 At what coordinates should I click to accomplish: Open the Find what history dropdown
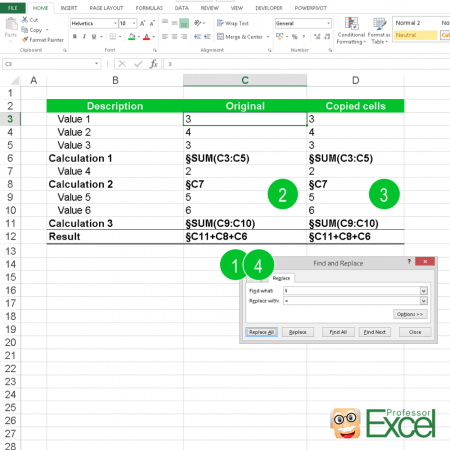click(x=423, y=291)
